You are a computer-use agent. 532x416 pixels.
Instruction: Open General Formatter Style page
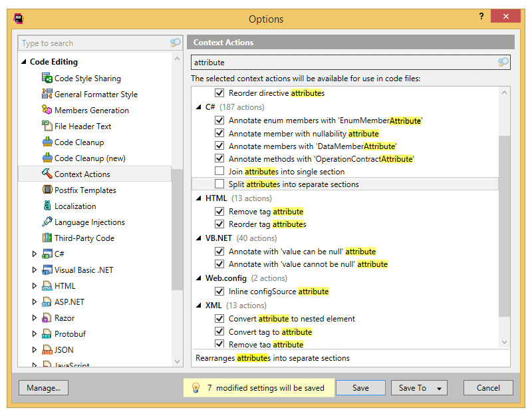coord(96,95)
